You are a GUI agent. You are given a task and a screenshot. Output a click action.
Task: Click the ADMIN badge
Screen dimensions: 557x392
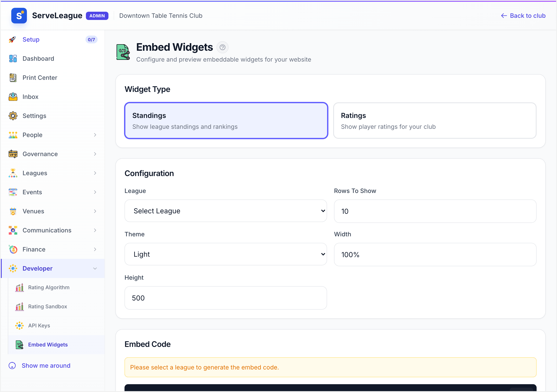coord(97,16)
